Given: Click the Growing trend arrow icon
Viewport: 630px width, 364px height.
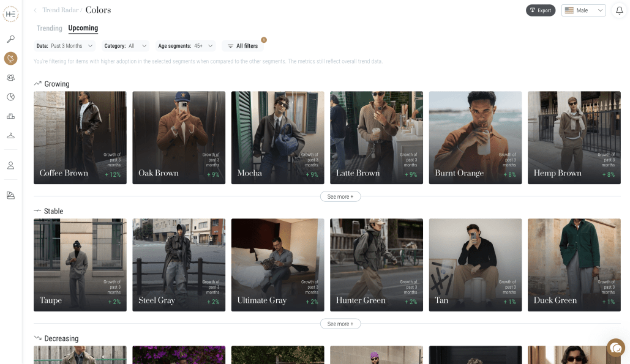Looking at the screenshot, I should click(38, 83).
